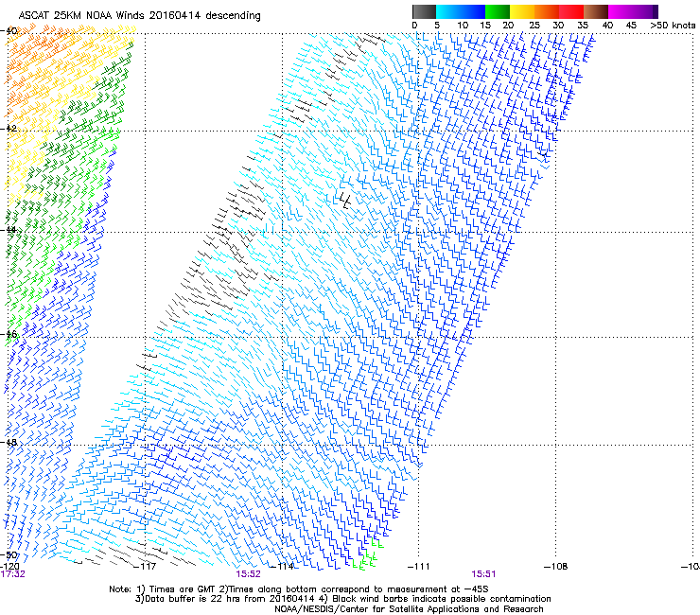This screenshot has height=615, width=700.
Task: Click the '30' label under the color legend
Action: [x=558, y=26]
